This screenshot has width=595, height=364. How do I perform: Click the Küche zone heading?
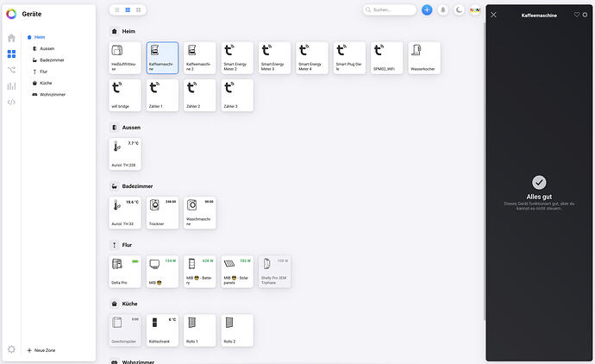129,304
